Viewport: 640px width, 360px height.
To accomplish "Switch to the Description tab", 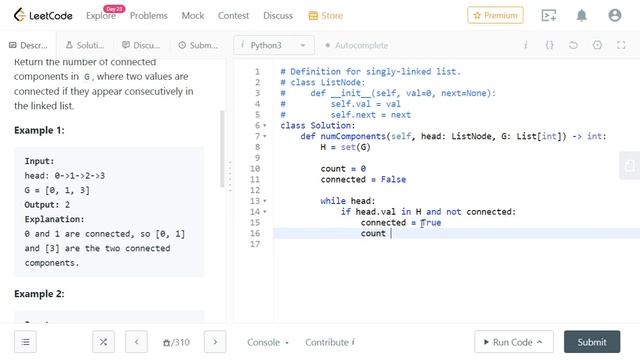I will point(29,45).
